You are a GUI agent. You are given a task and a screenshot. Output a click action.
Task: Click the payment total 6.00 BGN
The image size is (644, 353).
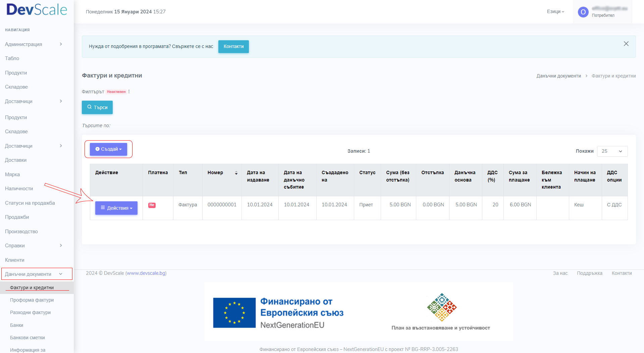521,205
